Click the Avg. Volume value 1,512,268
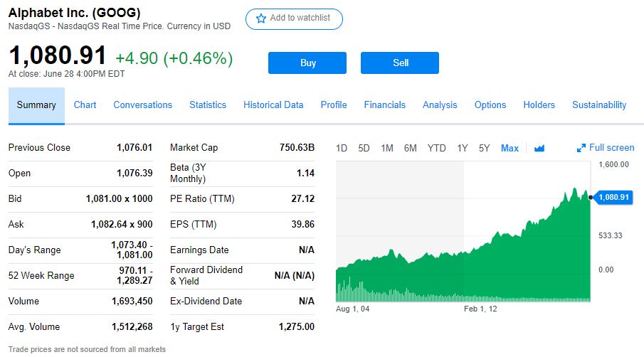This screenshot has height=357, width=644. point(132,327)
